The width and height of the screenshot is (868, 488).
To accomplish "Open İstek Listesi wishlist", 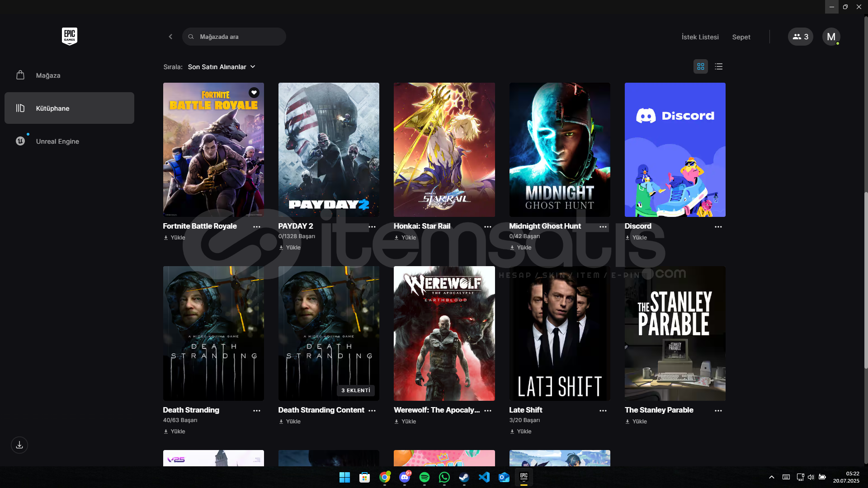I will [x=700, y=37].
